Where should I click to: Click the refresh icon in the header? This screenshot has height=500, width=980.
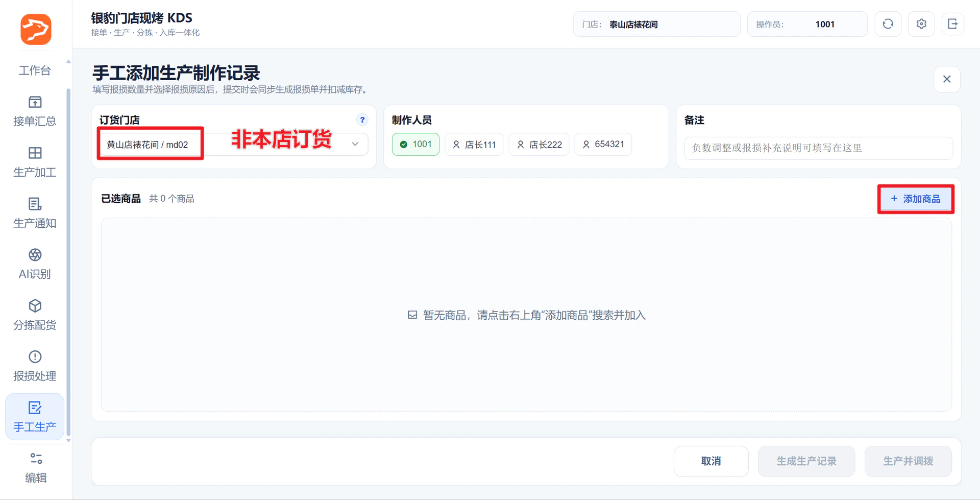[888, 24]
